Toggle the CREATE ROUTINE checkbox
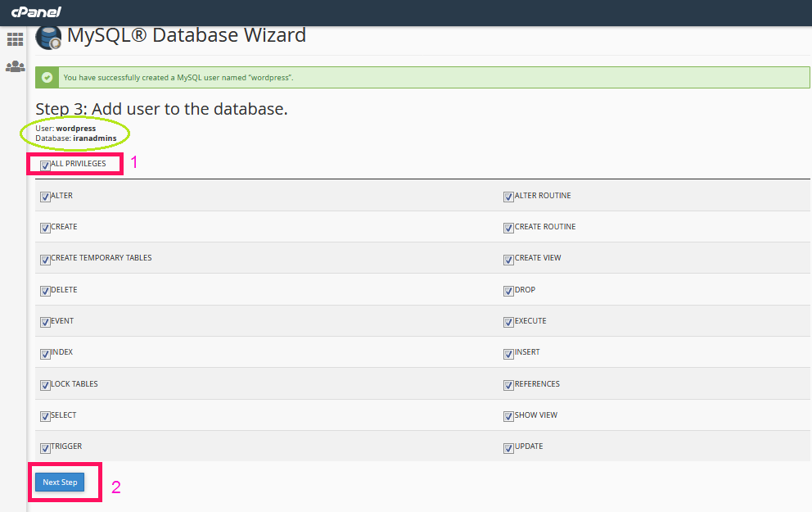The image size is (812, 512). pos(508,228)
